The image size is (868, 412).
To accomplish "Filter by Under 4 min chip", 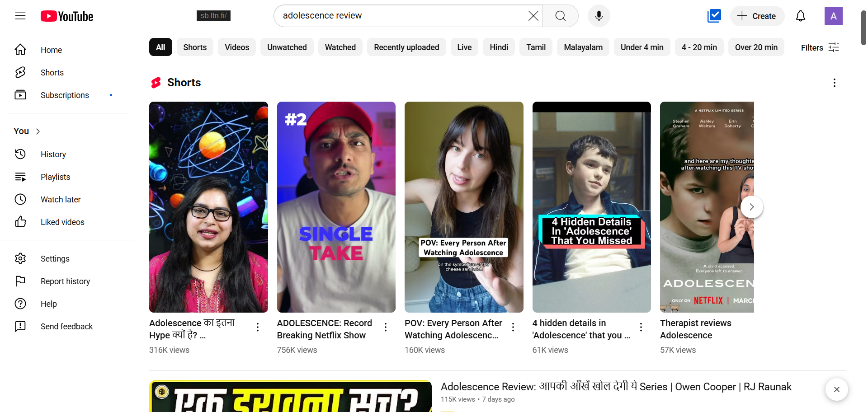I will point(642,47).
